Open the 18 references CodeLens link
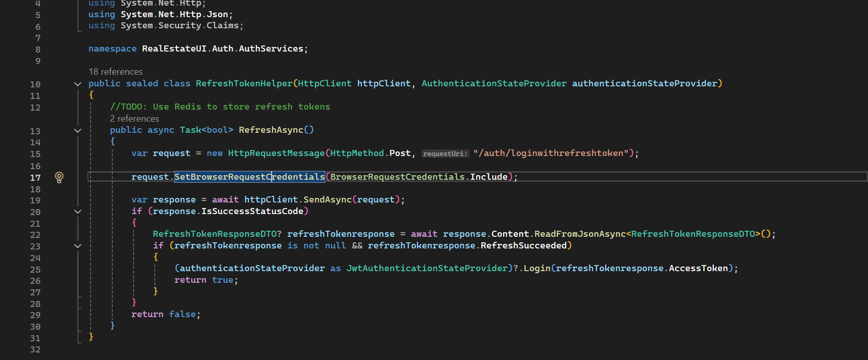Image resolution: width=868 pixels, height=360 pixels. [116, 72]
